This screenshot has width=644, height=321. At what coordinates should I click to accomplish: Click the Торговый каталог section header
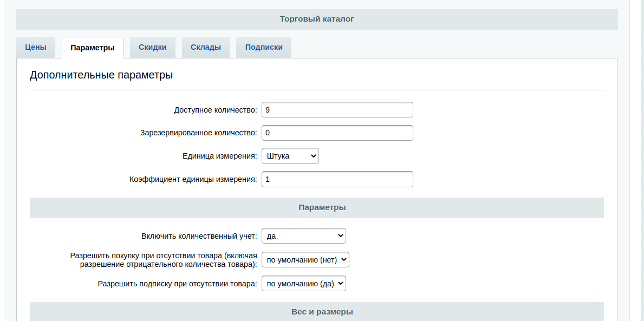[316, 19]
